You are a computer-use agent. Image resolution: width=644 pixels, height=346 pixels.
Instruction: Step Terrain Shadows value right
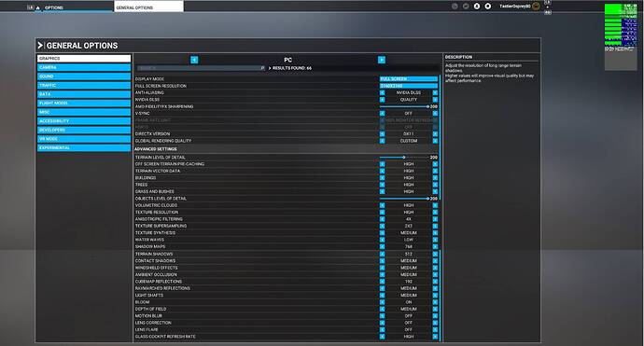(435, 254)
